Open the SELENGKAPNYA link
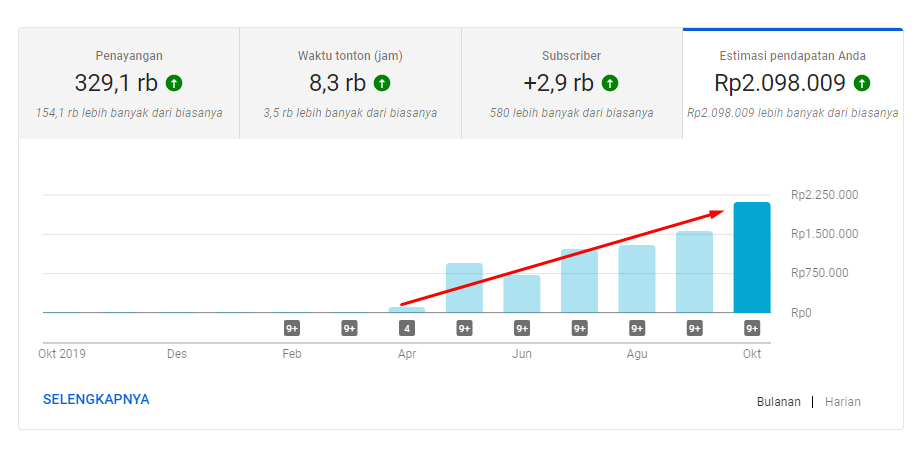 pyautogui.click(x=96, y=399)
